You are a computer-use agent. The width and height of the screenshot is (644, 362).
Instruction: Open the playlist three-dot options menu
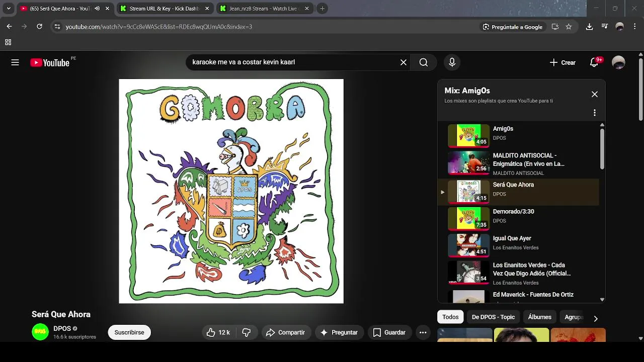pos(594,113)
